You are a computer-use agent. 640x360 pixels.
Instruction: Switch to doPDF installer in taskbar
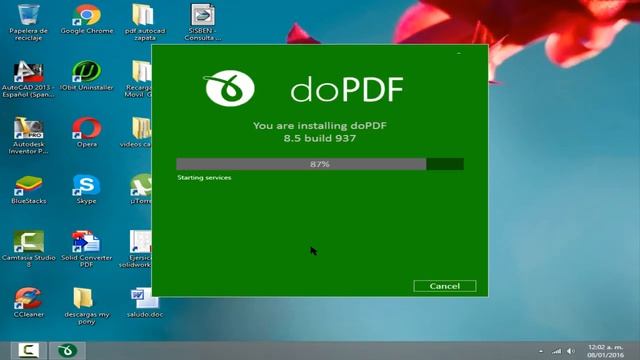(x=67, y=351)
